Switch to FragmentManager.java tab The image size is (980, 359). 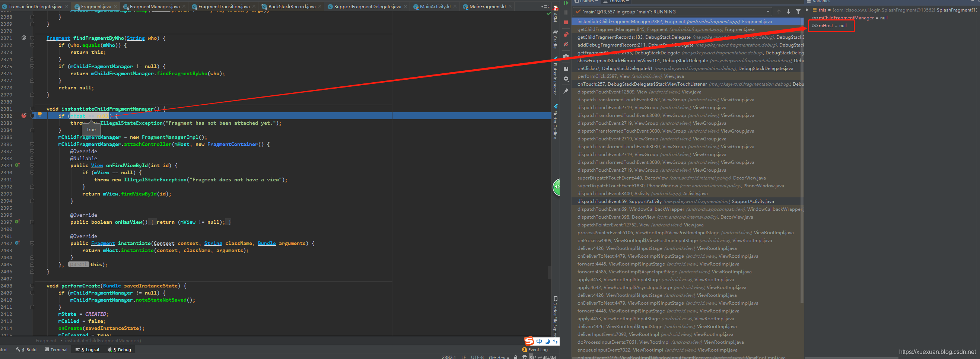(154, 6)
